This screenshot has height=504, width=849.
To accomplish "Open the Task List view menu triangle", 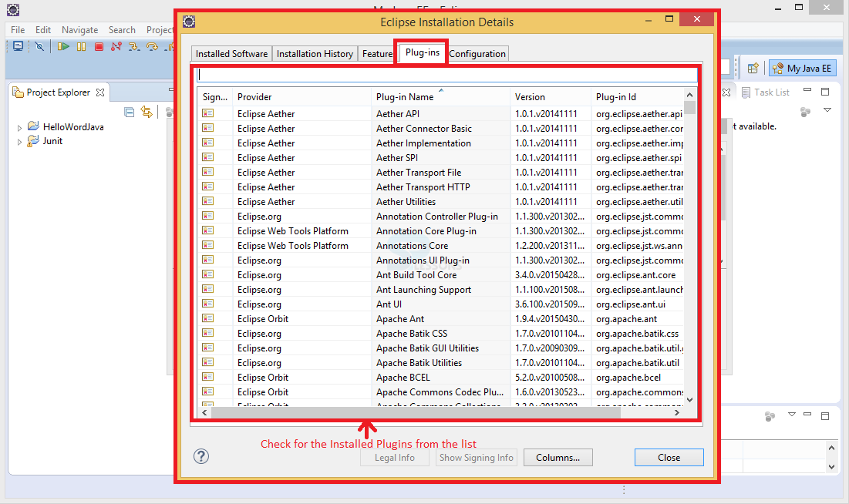I will (827, 110).
